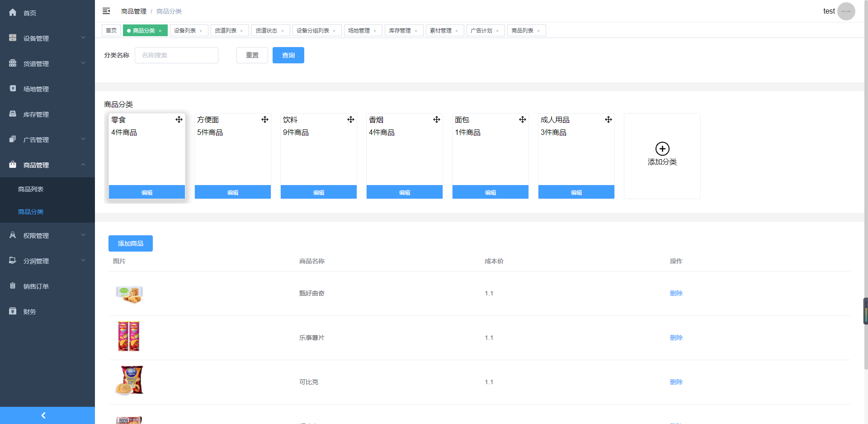Viewport: 868px width, 424px height.
Task: Click the 库存管理 sidebar icon
Action: (13, 114)
